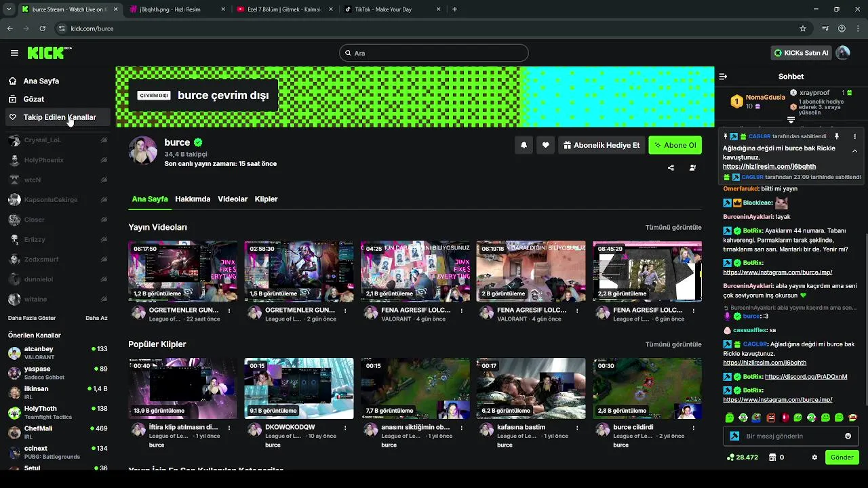Switch to the TikTok browser tab
868x488 pixels.
(x=393, y=9)
